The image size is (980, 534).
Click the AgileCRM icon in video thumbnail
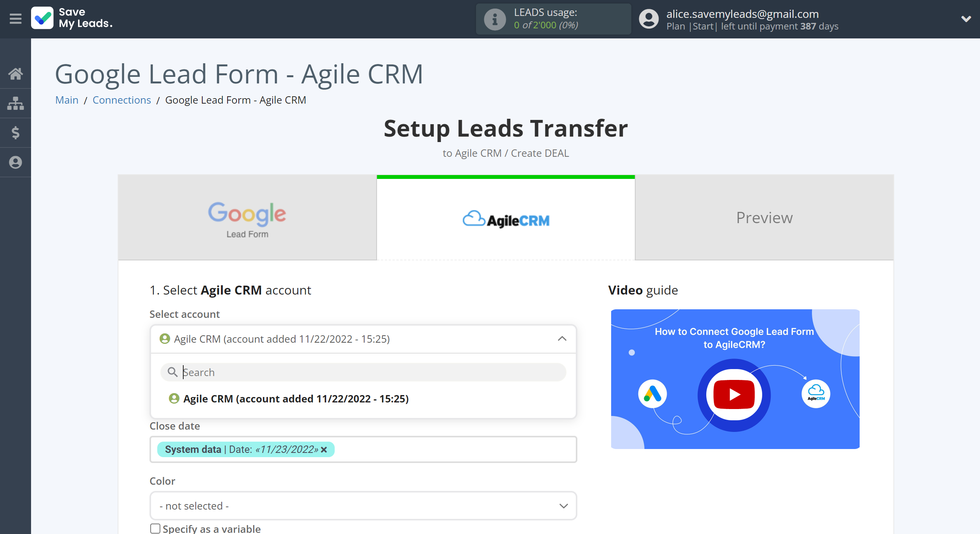[816, 394]
